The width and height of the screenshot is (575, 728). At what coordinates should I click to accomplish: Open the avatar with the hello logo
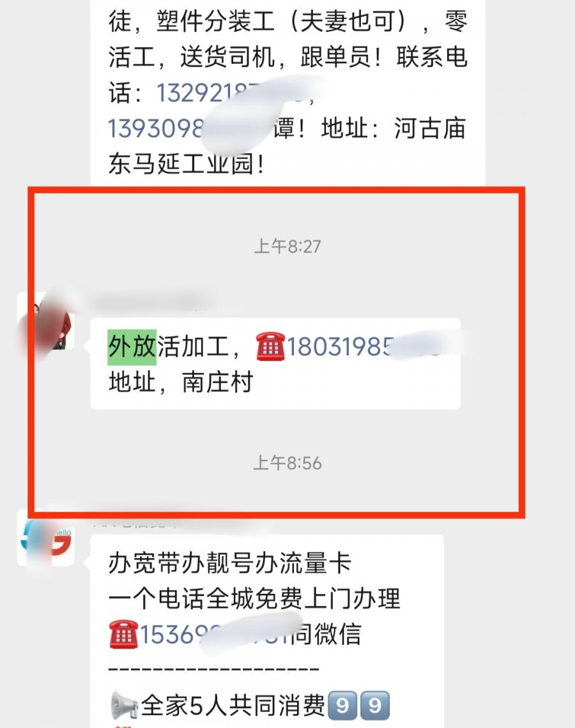coord(46,538)
